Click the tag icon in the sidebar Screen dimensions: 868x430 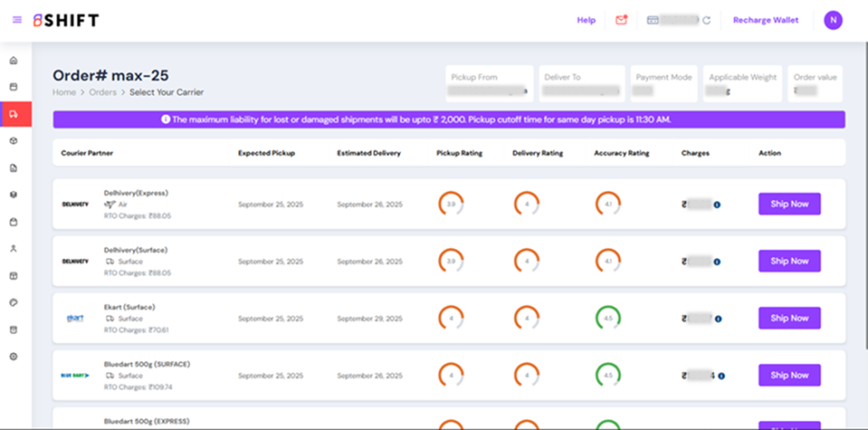(x=14, y=302)
